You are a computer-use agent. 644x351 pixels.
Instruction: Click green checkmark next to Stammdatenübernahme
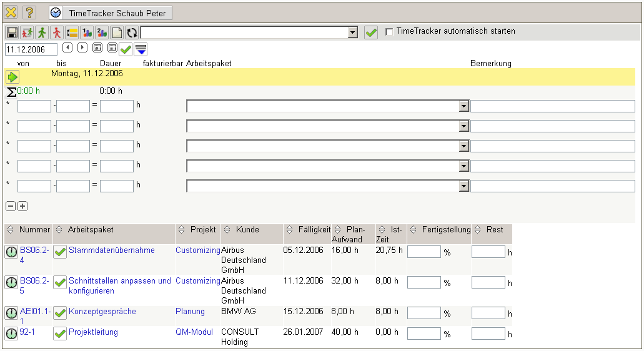(60, 252)
